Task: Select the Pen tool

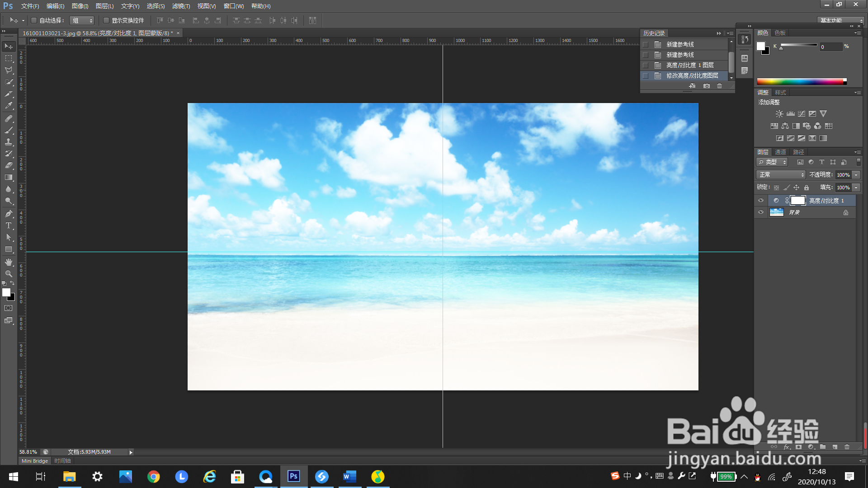Action: click(x=9, y=214)
